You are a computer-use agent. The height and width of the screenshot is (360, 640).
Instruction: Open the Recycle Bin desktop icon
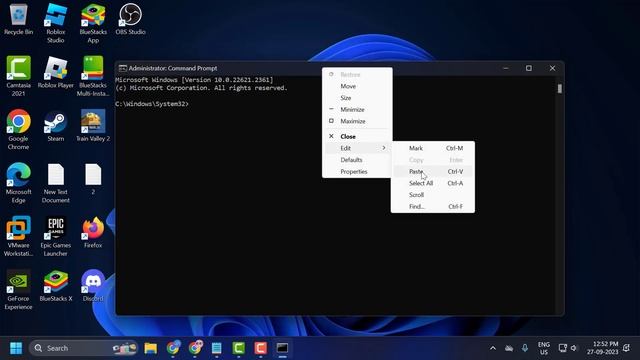[x=18, y=19]
